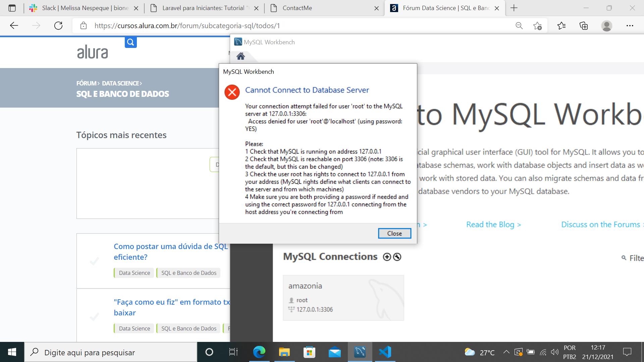Open the amazonia connection tile
The height and width of the screenshot is (362, 644).
click(x=343, y=298)
